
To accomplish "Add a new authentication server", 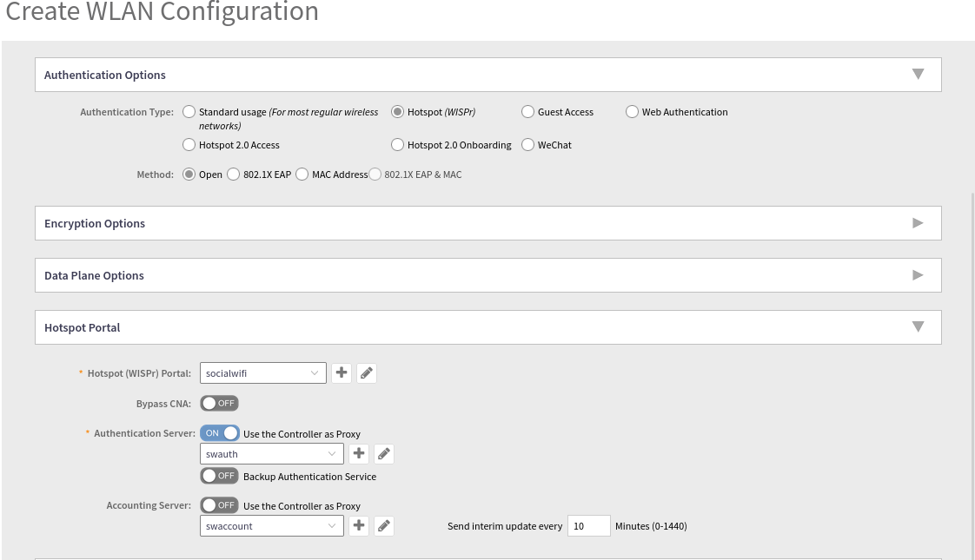I will coord(359,454).
